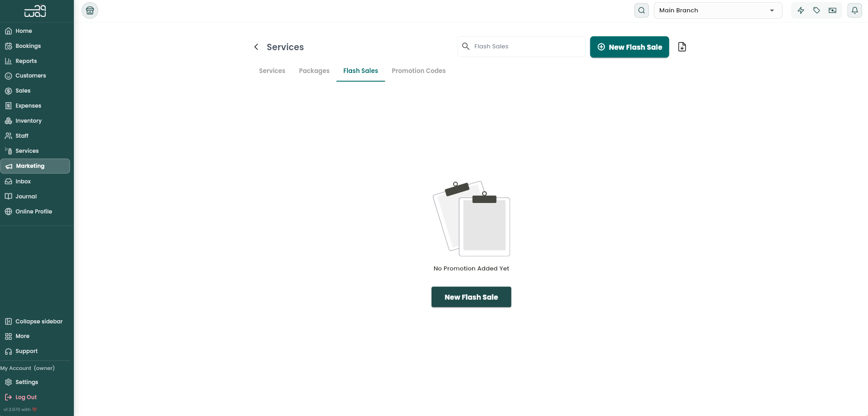Click the global search magnifier button
The height and width of the screenshot is (416, 868).
642,10
